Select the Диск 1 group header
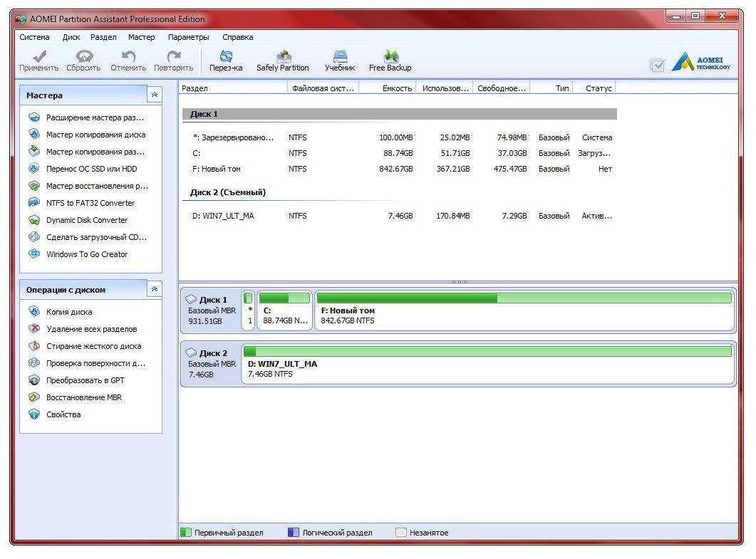 coord(399,114)
